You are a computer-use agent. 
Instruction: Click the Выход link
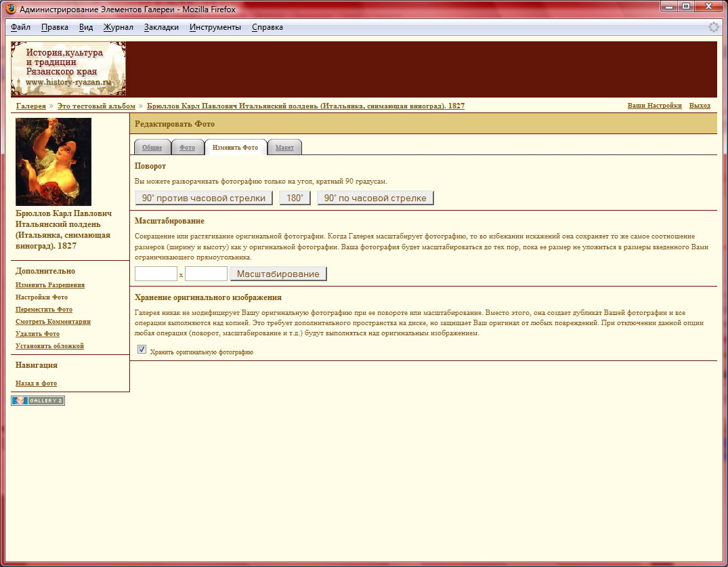tap(700, 106)
